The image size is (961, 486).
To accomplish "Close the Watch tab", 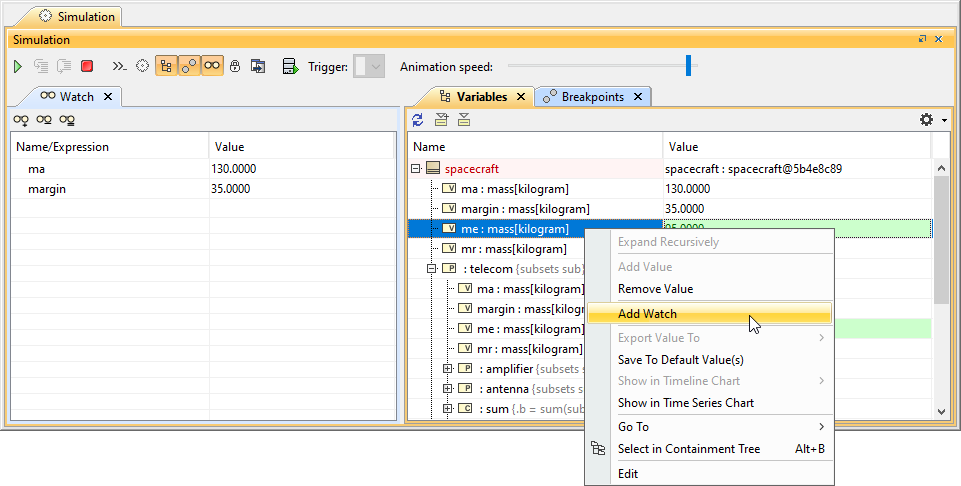I will tap(108, 97).
